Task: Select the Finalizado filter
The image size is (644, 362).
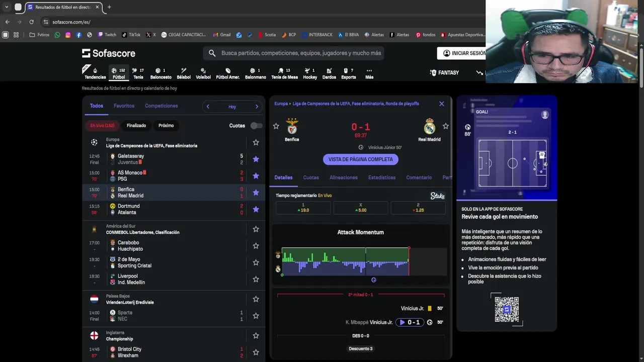Action: (136, 126)
